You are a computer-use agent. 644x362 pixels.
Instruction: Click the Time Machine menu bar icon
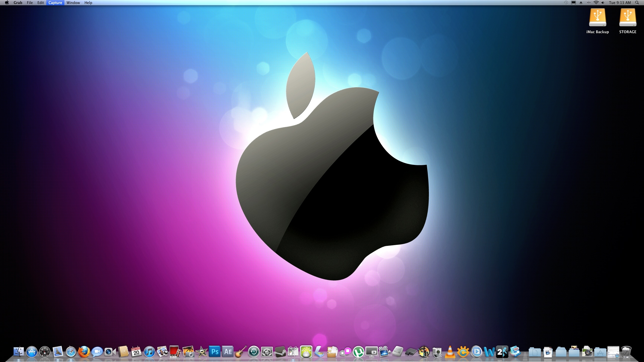point(566,3)
